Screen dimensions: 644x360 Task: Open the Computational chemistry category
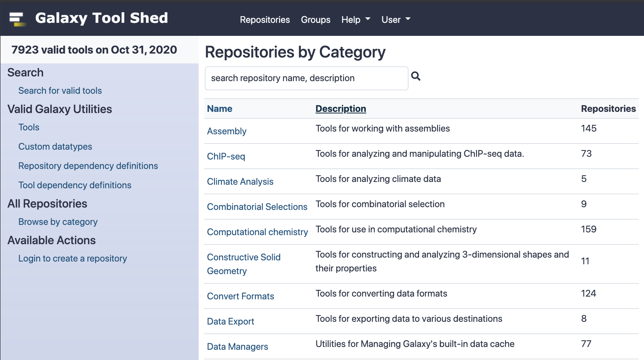[x=257, y=232]
